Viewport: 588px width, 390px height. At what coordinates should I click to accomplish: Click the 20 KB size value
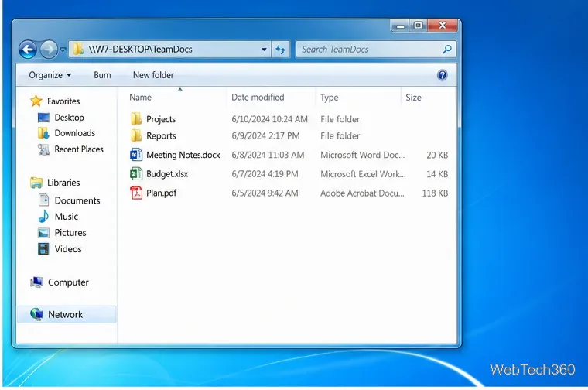pyautogui.click(x=437, y=155)
